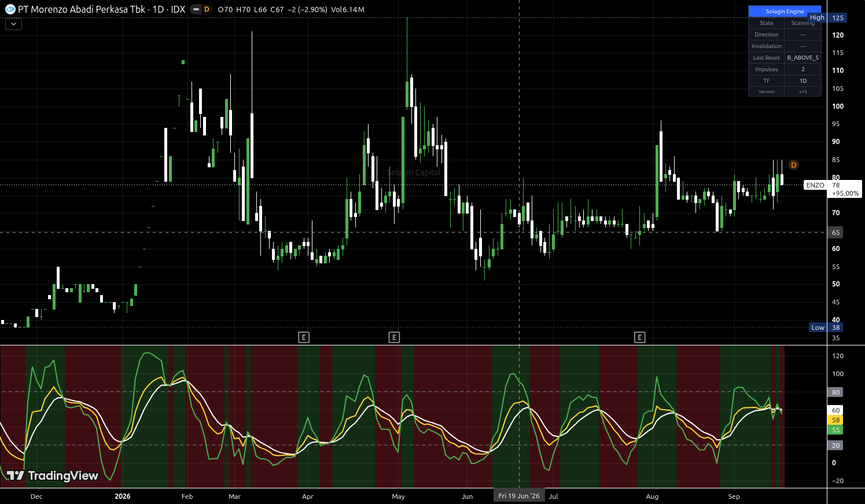This screenshot has height=504, width=865.
Task: Click the Vol 6.14M header value
Action: tap(348, 9)
